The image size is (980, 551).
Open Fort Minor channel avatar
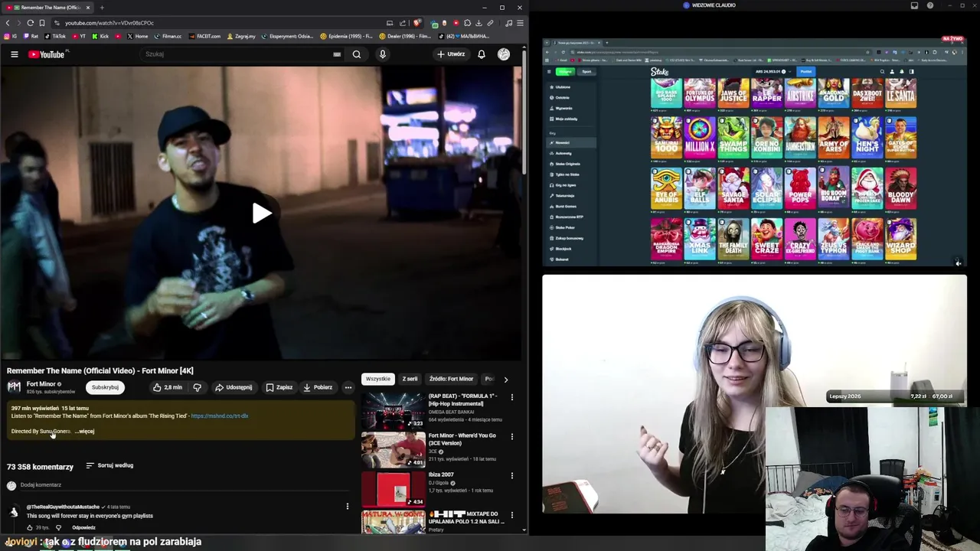pos(14,387)
